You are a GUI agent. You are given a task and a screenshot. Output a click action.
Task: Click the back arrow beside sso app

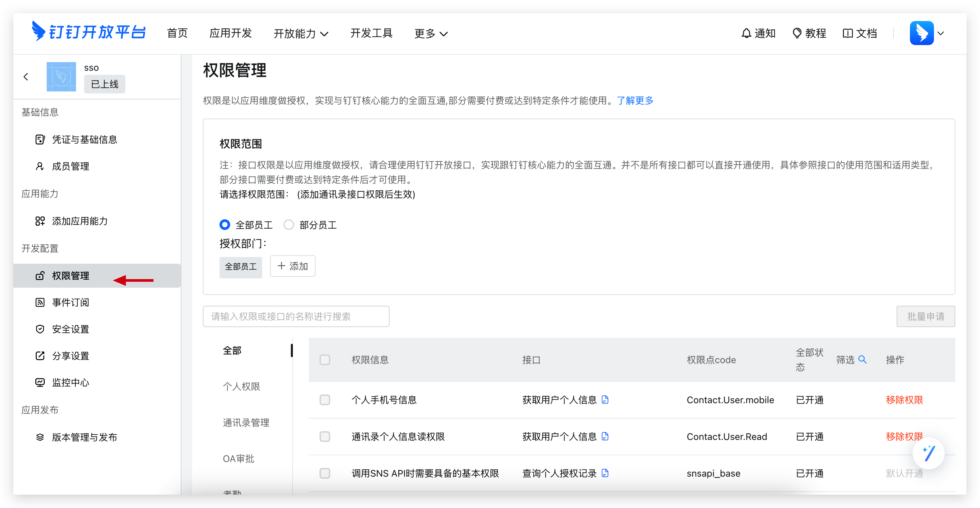[26, 77]
